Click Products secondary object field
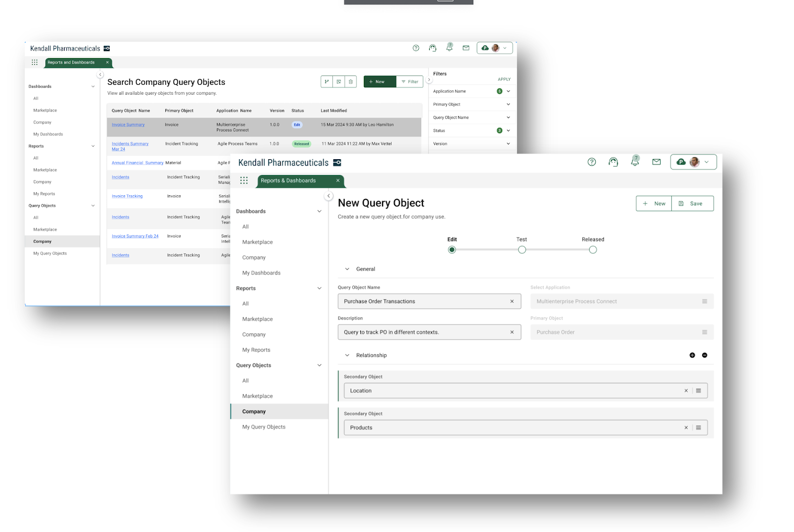The image size is (794, 532). tap(526, 427)
